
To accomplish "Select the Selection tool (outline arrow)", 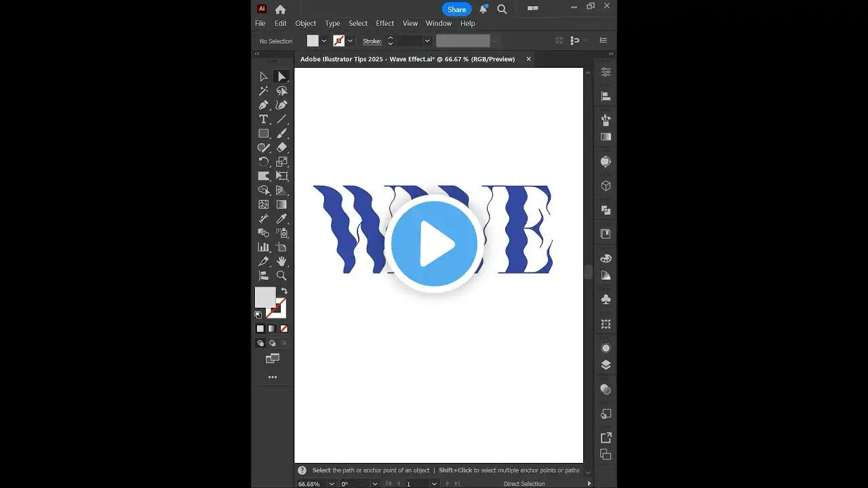I will [x=264, y=77].
